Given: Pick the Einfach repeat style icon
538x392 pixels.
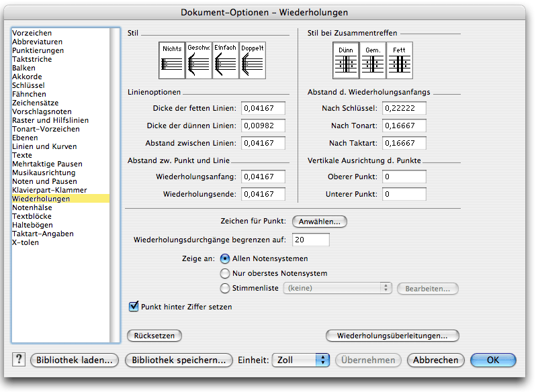Looking at the screenshot, I should (x=226, y=60).
